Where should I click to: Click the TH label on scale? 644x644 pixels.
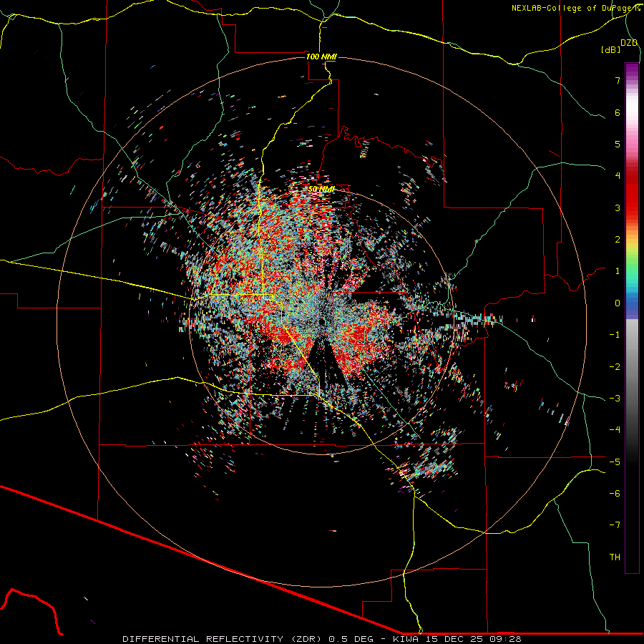tap(615, 557)
